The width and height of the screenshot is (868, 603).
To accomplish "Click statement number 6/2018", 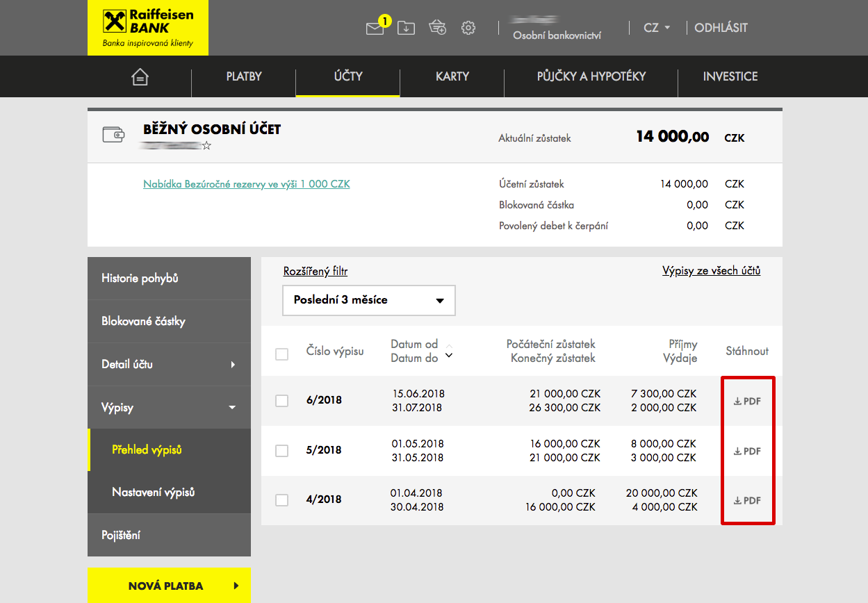I will 324,400.
